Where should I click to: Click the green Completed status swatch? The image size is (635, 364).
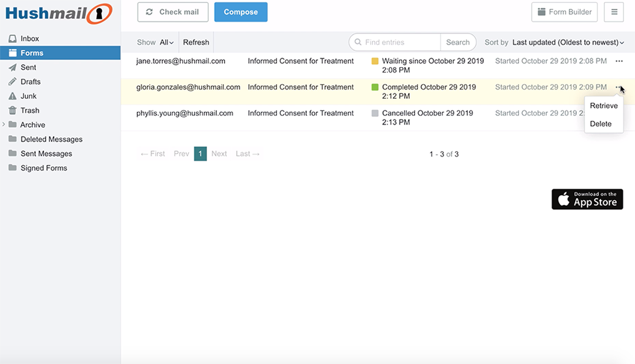[375, 88]
